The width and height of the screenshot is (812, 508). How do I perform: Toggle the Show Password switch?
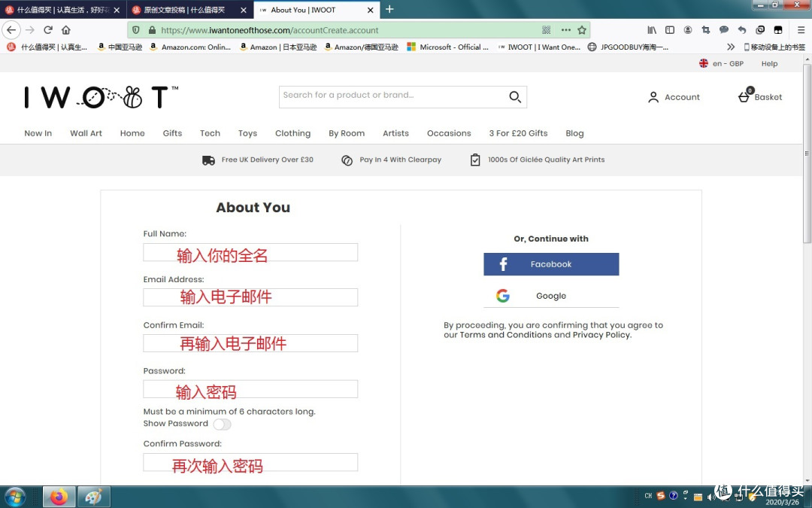tap(222, 424)
